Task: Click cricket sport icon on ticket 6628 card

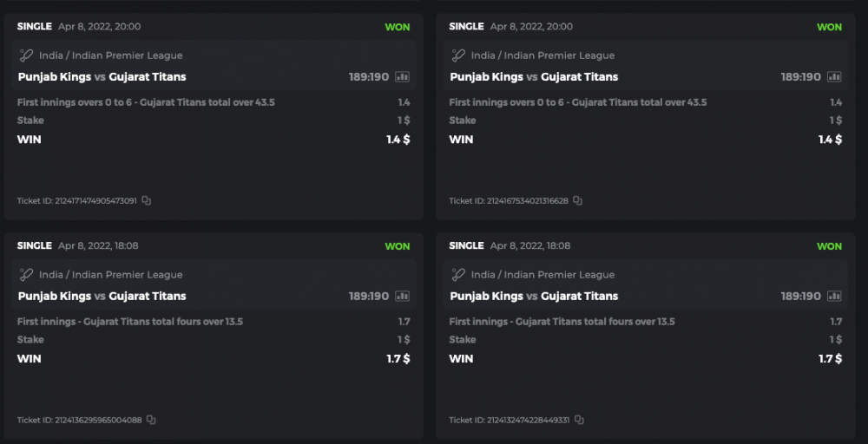Action: point(458,55)
